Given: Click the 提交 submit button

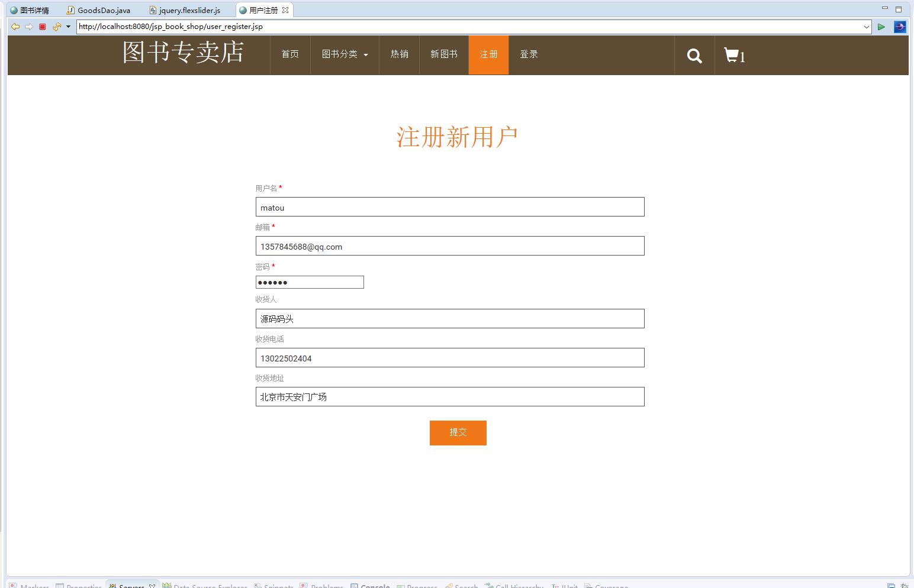Looking at the screenshot, I should tap(458, 432).
